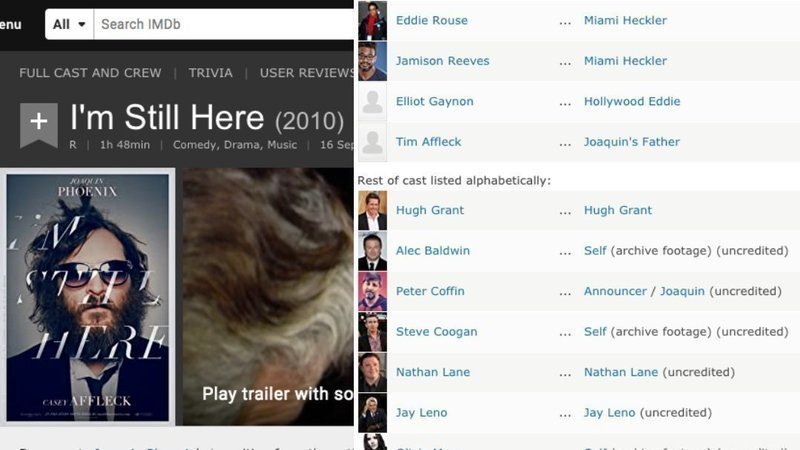Click the cast photo beside Alec Baldwin's name
Screen dimensions: 800x450
point(372,251)
